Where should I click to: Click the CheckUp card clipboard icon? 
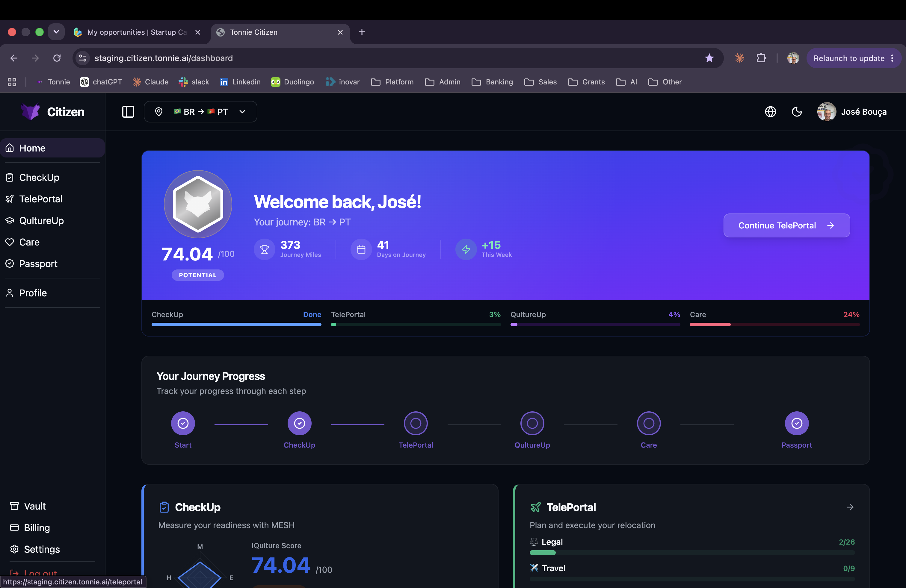click(164, 507)
